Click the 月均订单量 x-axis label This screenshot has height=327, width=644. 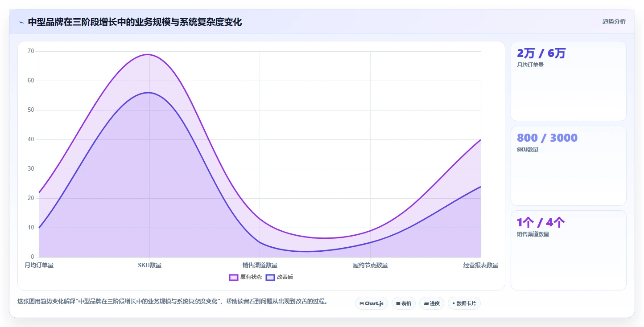(39, 266)
